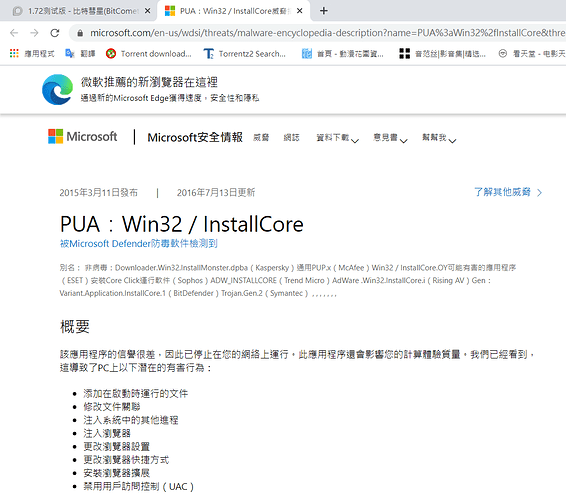This screenshot has height=500, width=566.
Task: Click the browser back arrow
Action: [x=14, y=33]
